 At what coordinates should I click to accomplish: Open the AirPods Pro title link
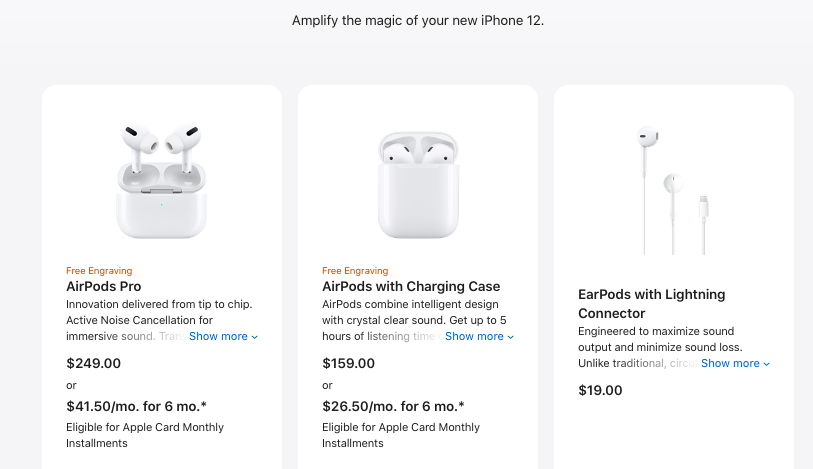click(x=104, y=287)
